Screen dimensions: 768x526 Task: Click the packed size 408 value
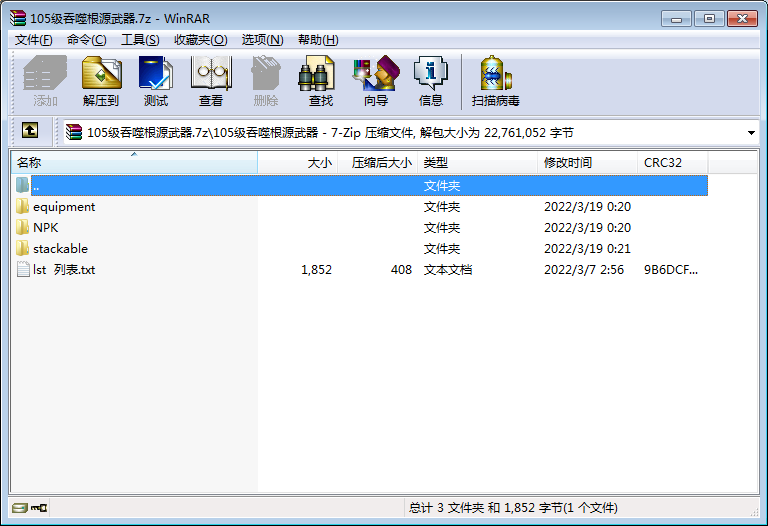(401, 269)
